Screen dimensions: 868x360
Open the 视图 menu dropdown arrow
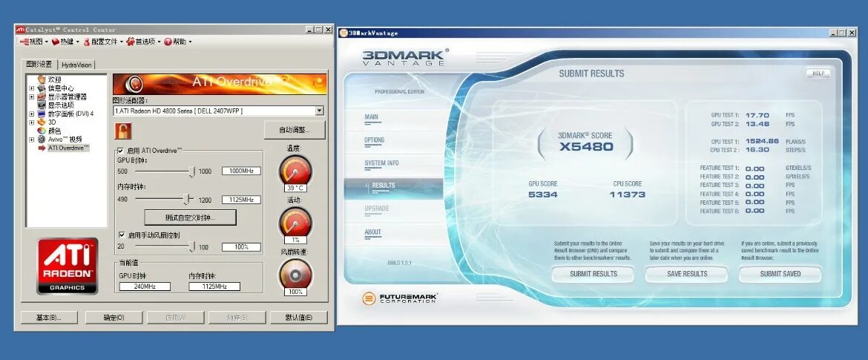click(47, 42)
